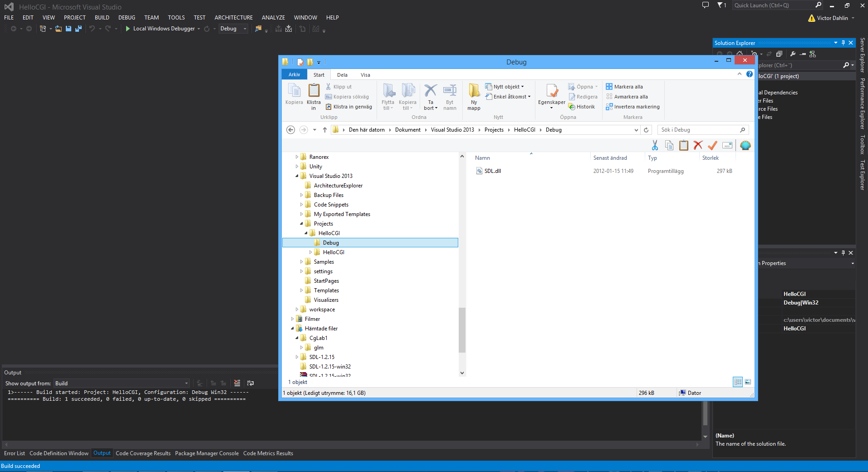Click the Save icon in Visual Studio toolbar
Screen dimensions: 868x472
[x=69, y=29]
